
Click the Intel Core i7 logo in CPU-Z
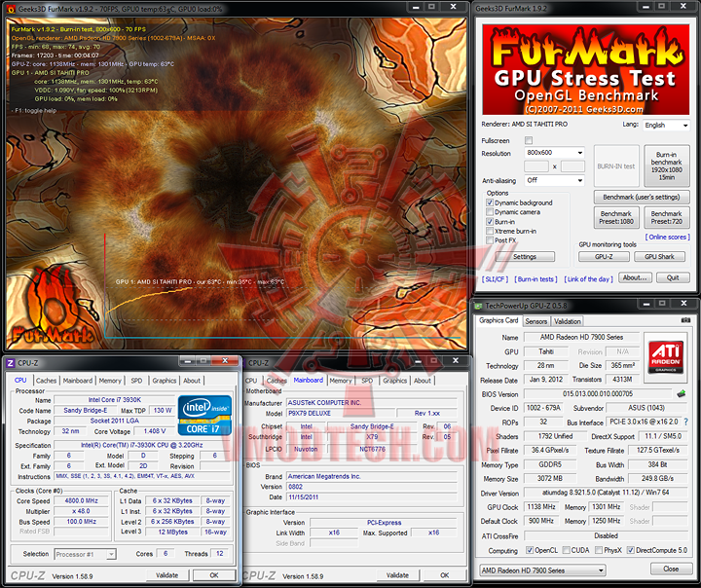point(204,415)
